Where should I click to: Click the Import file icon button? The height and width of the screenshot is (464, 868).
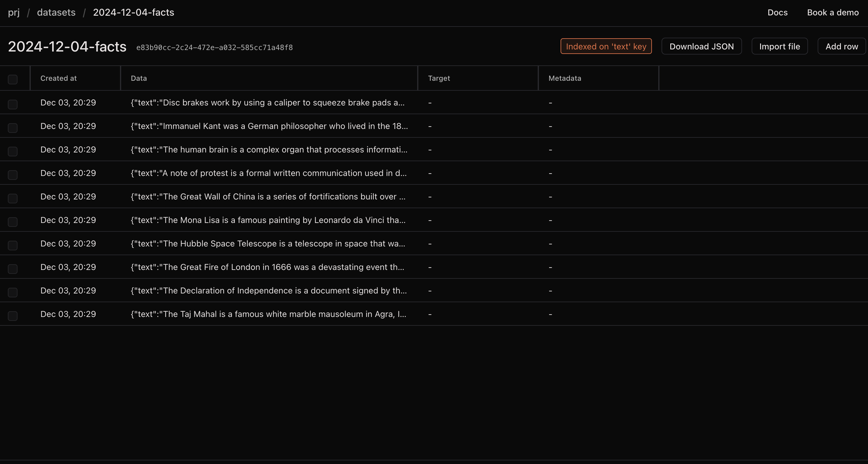[780, 46]
